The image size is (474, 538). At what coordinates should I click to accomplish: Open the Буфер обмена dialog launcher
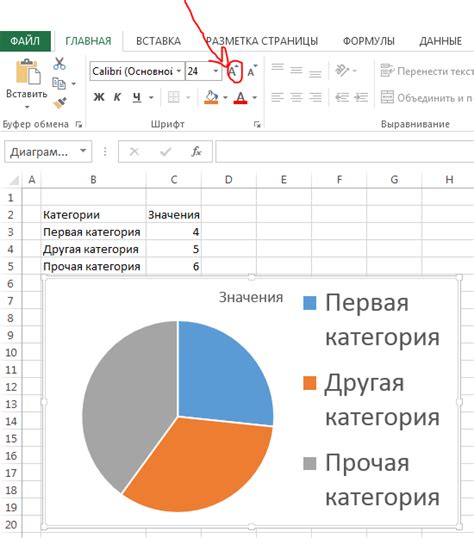(79, 125)
